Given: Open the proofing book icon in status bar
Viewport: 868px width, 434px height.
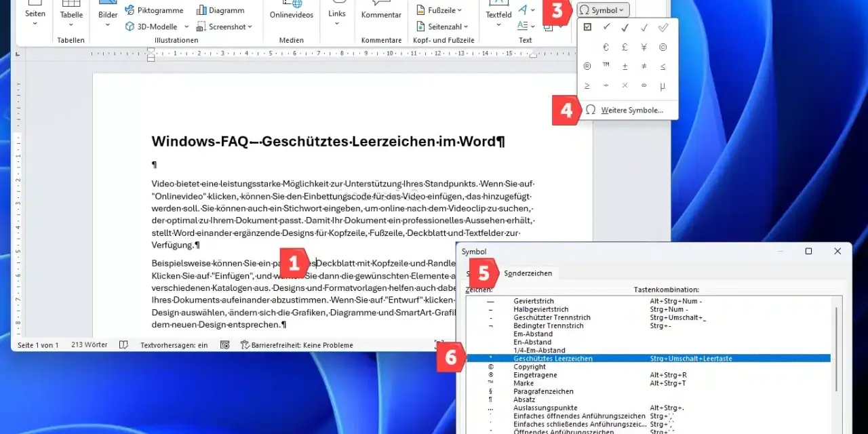Looking at the screenshot, I should [123, 345].
